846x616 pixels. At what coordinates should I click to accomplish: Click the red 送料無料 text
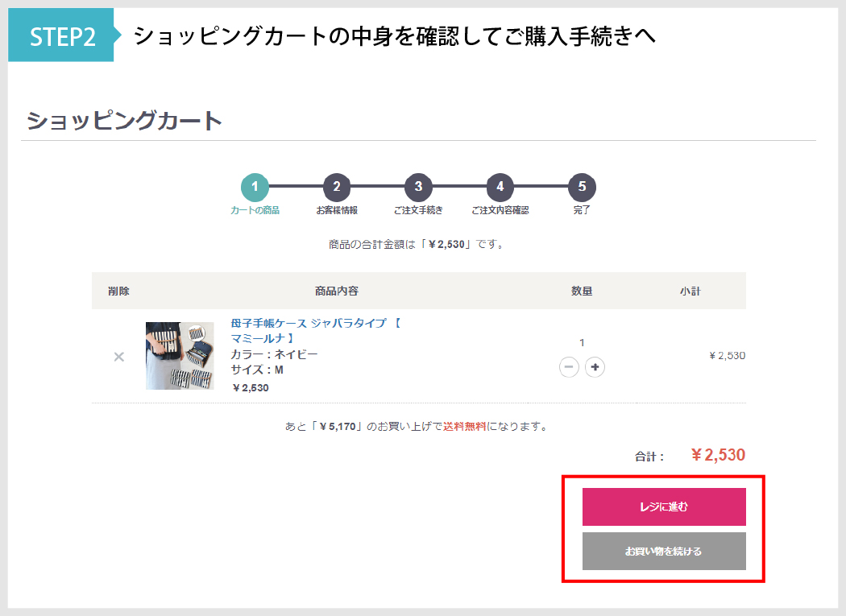pos(465,427)
